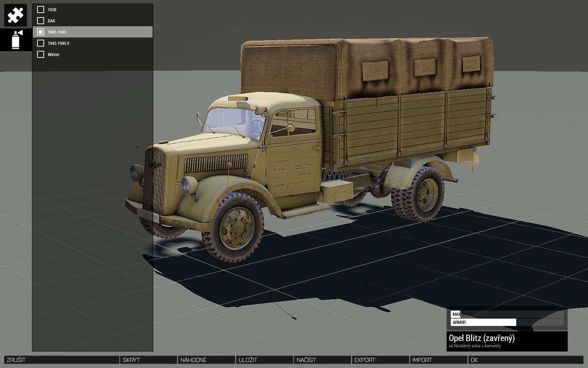588x368 pixels.
Task: Click the ARMOR stat bar
Action: [507, 322]
